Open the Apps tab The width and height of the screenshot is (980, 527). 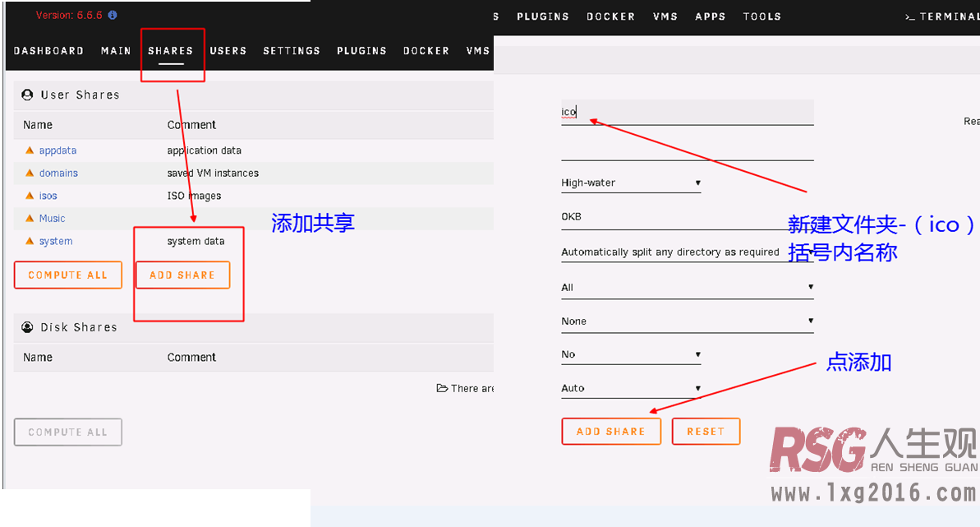coord(711,16)
